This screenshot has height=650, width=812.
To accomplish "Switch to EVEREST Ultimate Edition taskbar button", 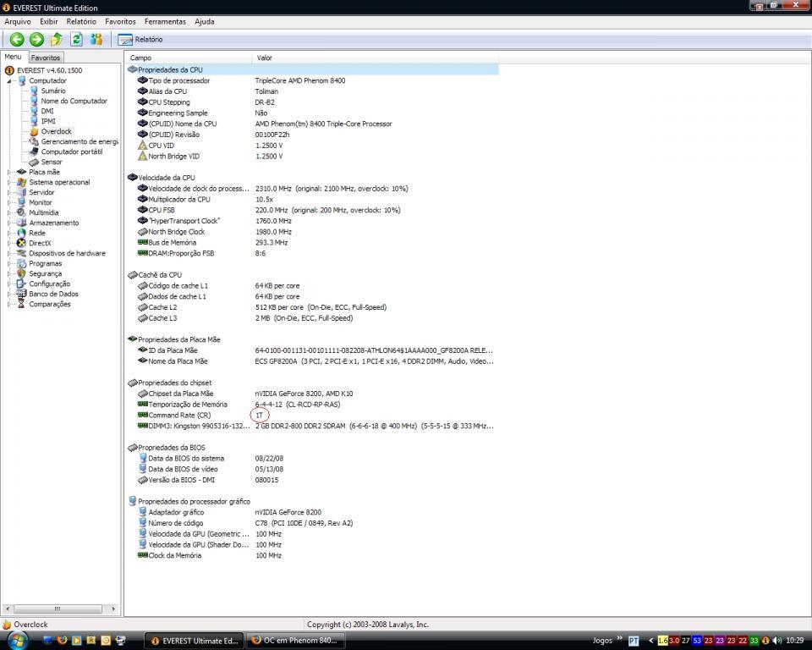I will pyautogui.click(x=194, y=642).
